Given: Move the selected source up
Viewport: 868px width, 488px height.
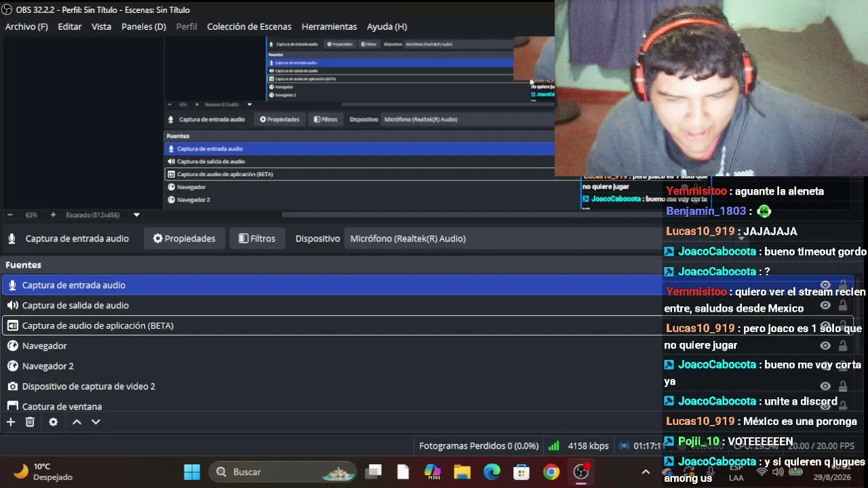Looking at the screenshot, I should pos(77,422).
